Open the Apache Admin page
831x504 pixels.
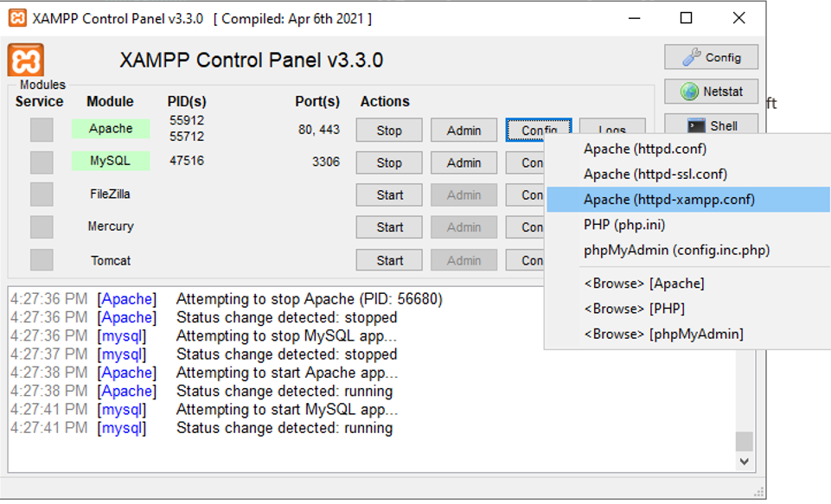coord(463,131)
